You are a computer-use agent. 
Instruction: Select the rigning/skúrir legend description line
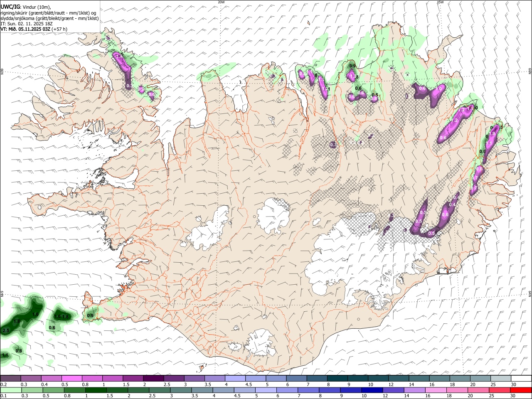48,13
